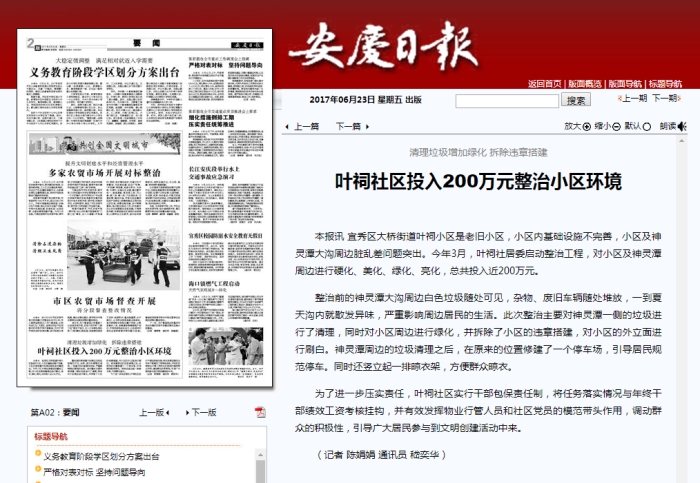Click 放大 to enlarge text
The width and height of the screenshot is (700, 483).
(x=572, y=126)
